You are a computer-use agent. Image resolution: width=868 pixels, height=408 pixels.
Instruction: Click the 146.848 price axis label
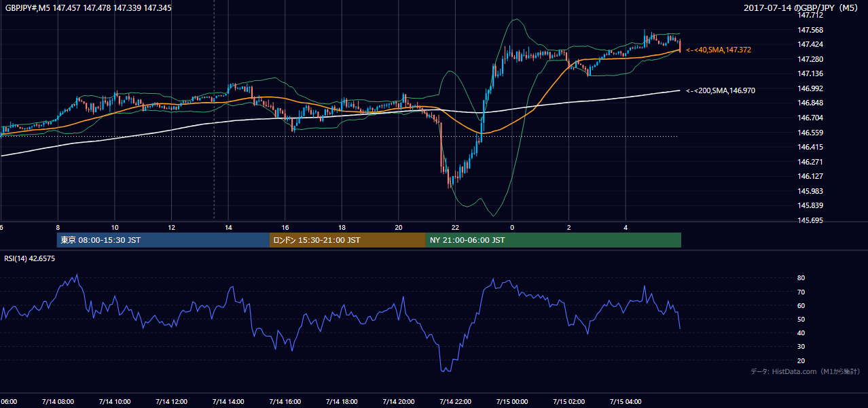(810, 103)
